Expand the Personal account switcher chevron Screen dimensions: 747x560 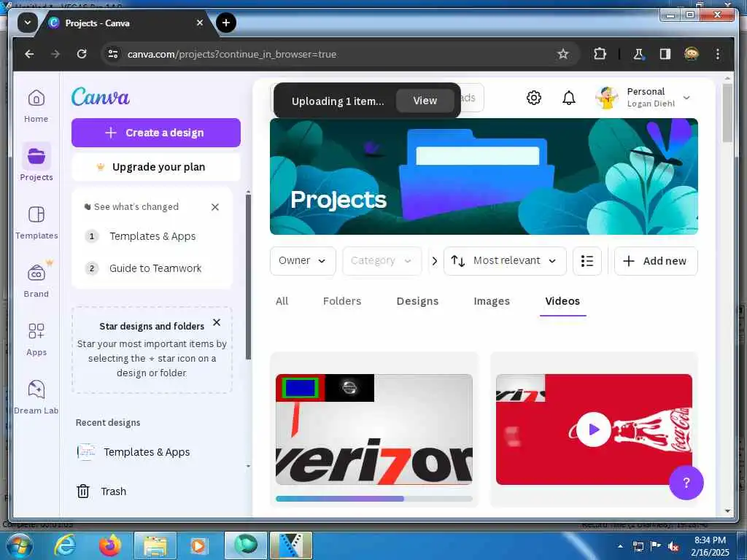pyautogui.click(x=686, y=98)
